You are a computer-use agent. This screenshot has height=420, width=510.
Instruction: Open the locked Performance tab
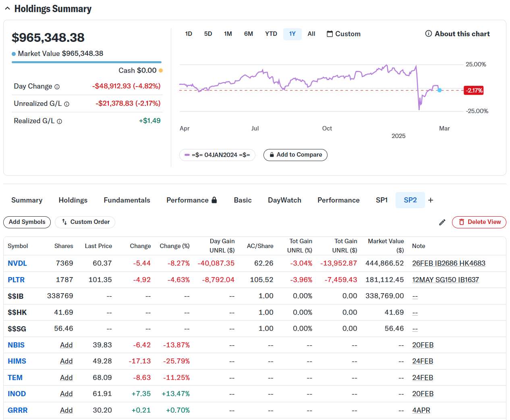pyautogui.click(x=192, y=200)
